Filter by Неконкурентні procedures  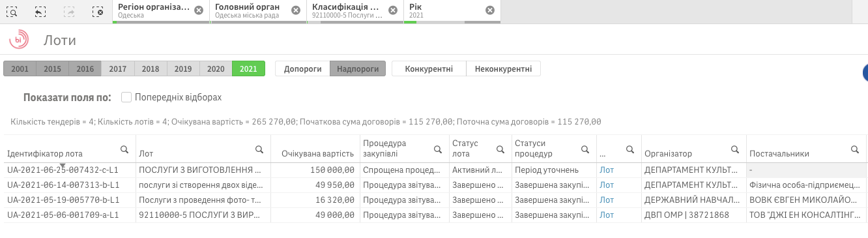[503, 68]
